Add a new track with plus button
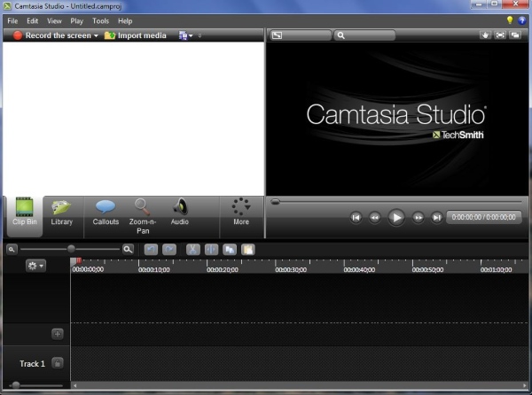 click(58, 334)
